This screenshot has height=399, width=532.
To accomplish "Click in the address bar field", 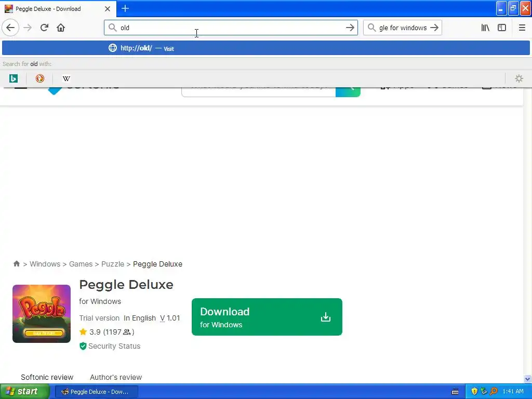I will click(x=231, y=28).
